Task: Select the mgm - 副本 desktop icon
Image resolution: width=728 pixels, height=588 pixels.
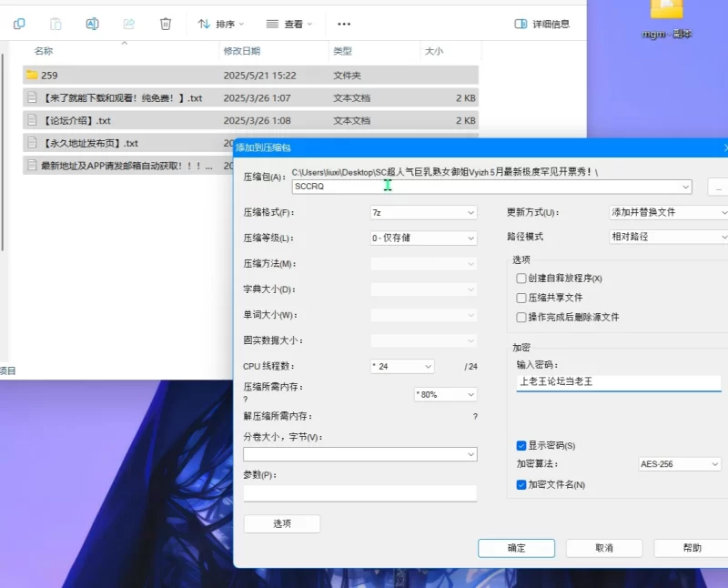Action: point(667,19)
